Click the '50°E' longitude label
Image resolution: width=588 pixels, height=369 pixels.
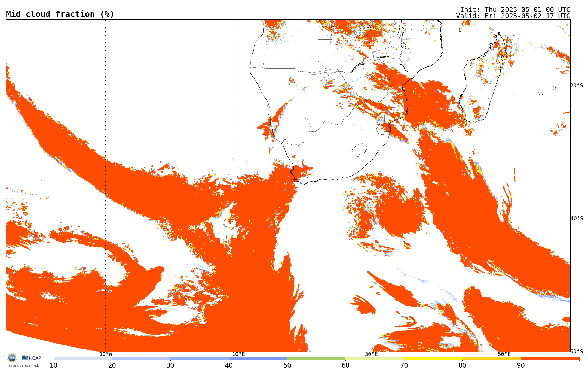(x=504, y=354)
